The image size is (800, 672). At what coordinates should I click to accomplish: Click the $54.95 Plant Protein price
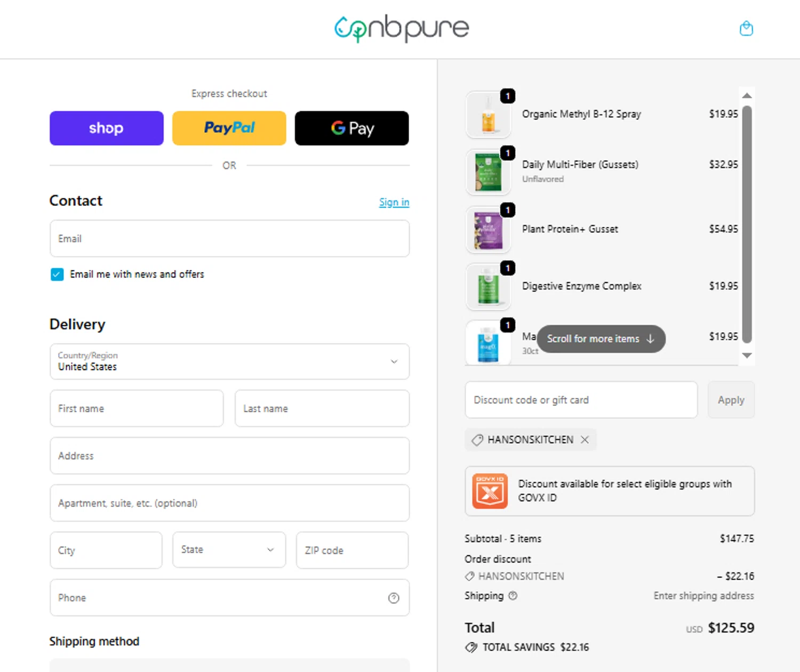click(x=724, y=229)
